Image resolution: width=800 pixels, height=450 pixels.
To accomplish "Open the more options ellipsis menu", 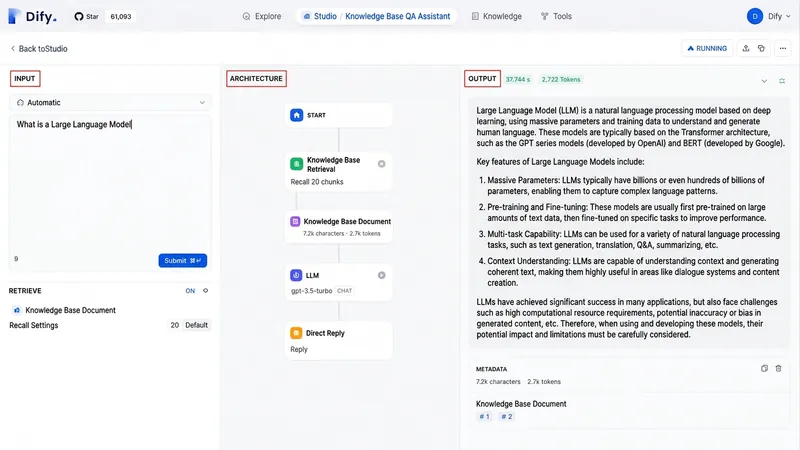I will (x=783, y=48).
